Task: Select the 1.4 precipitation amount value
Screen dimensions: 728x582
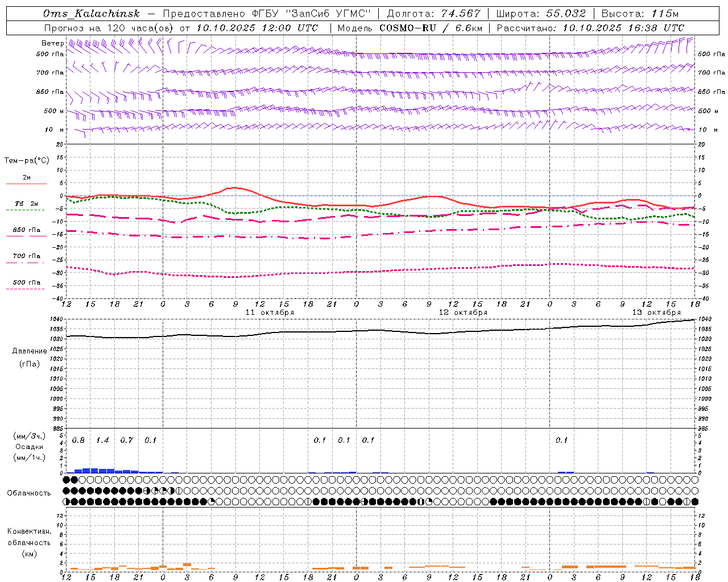Action: tap(102, 440)
